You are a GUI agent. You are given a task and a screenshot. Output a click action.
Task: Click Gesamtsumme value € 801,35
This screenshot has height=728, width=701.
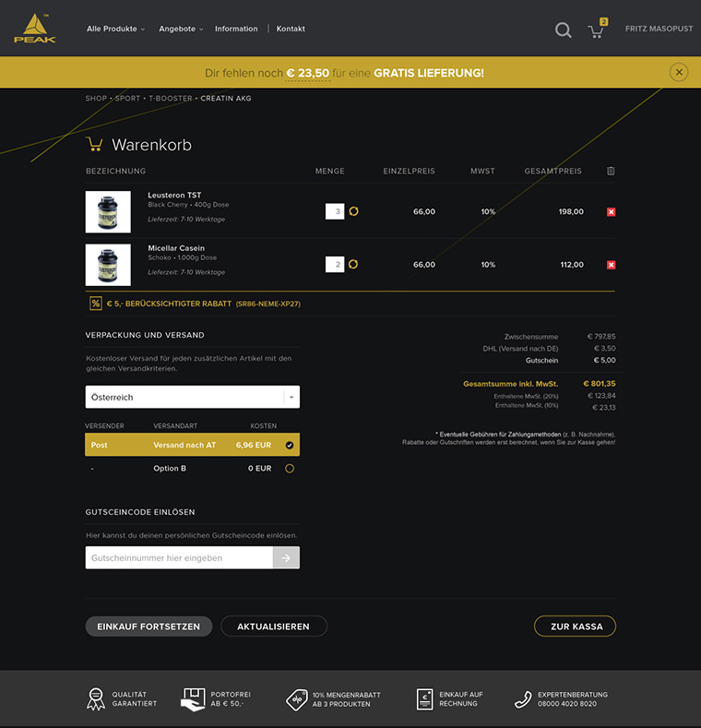click(x=600, y=384)
